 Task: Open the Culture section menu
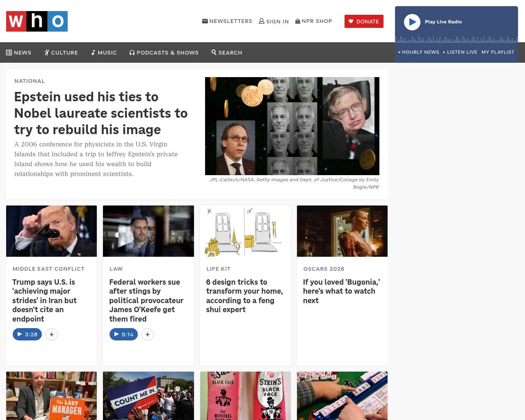pyautogui.click(x=61, y=52)
